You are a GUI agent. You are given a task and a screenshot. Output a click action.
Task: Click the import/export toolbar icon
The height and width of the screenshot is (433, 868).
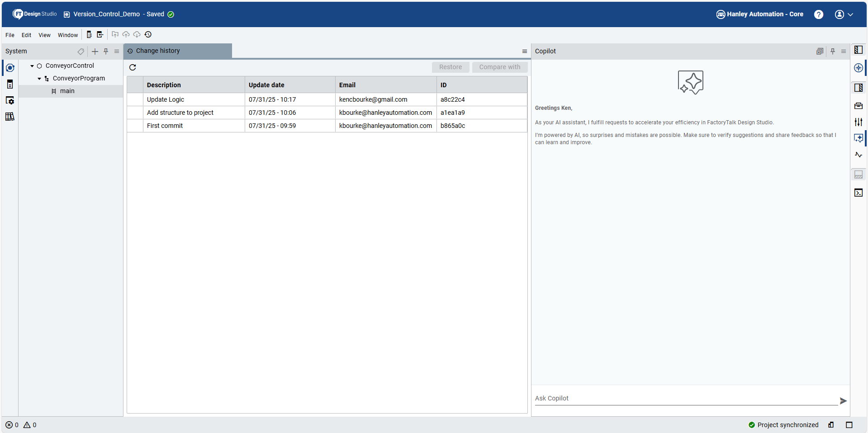pyautogui.click(x=100, y=34)
